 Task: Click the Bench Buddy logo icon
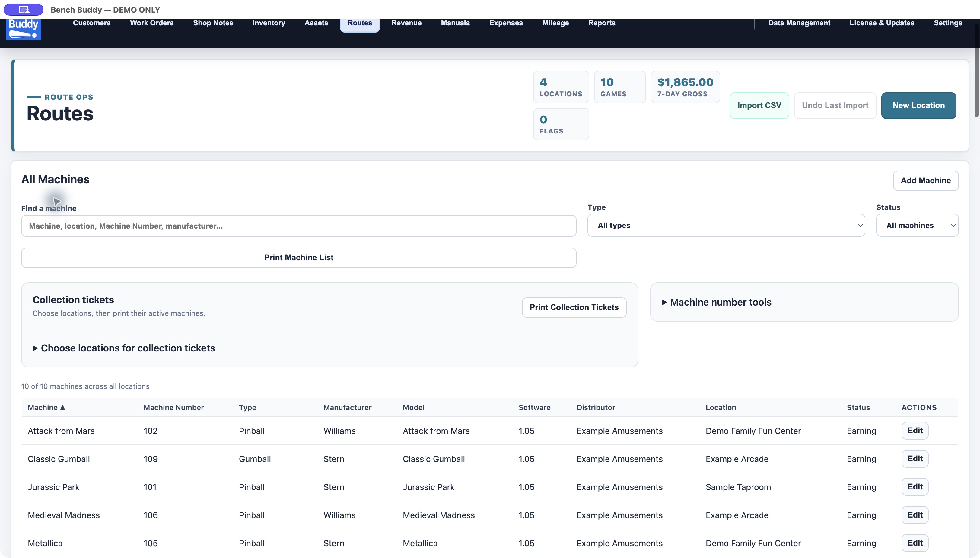(x=23, y=30)
